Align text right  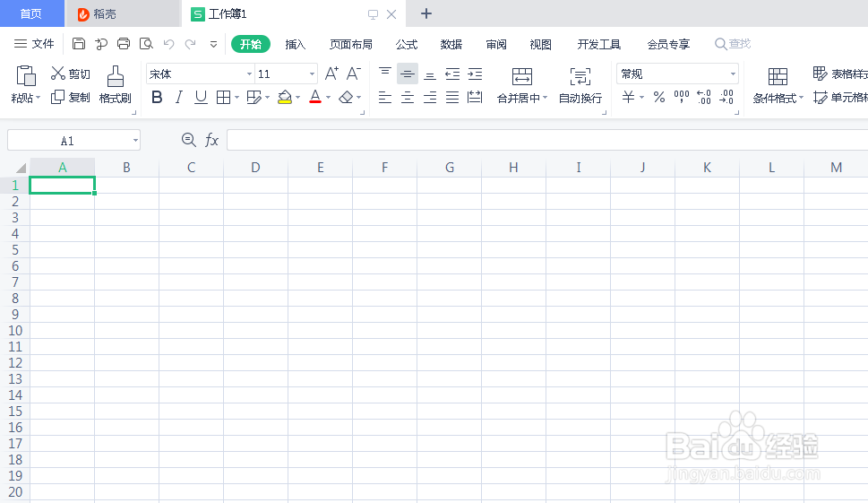tap(430, 98)
